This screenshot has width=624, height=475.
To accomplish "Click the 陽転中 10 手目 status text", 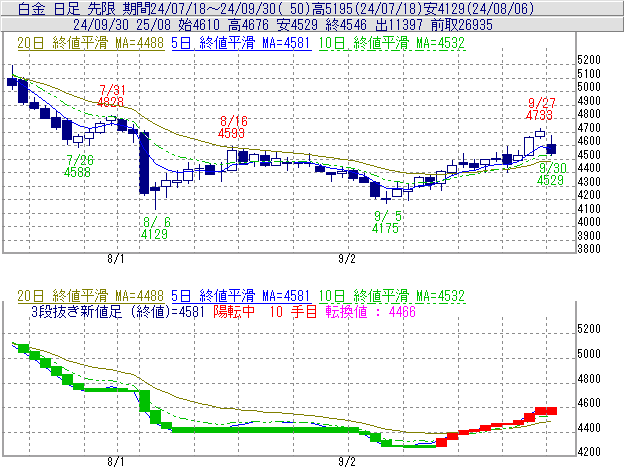I will [265, 311].
